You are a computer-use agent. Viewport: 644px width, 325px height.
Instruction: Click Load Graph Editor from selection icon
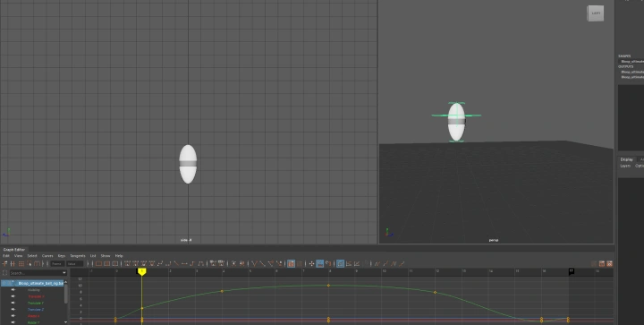tap(300, 264)
